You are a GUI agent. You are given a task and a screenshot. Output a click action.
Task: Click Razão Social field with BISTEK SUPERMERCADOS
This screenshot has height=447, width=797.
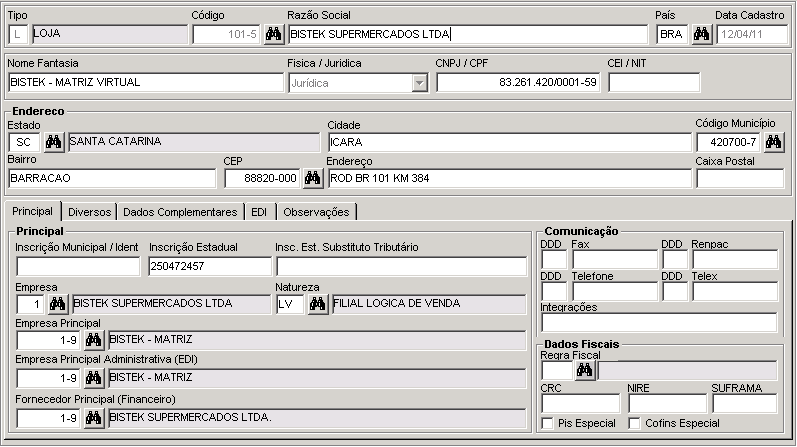click(x=468, y=35)
